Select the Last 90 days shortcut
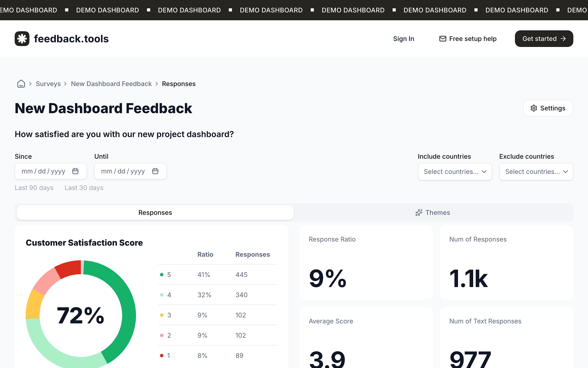The width and height of the screenshot is (588, 368). tap(34, 188)
